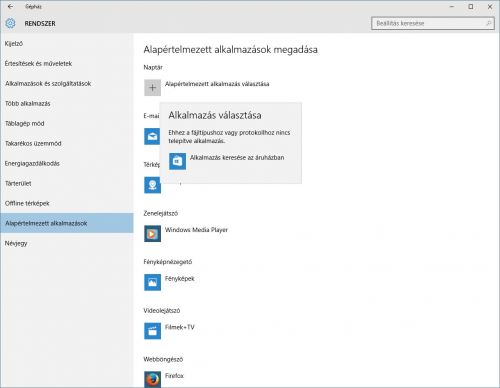Image resolution: width=500 pixels, height=388 pixels.
Task: Click the settings gear icon beside RENDSZER
Action: click(x=10, y=23)
